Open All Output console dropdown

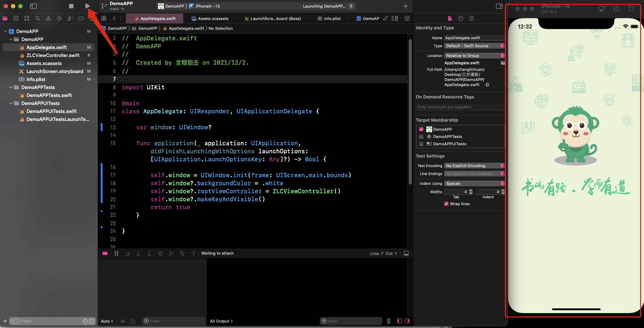pyautogui.click(x=221, y=321)
